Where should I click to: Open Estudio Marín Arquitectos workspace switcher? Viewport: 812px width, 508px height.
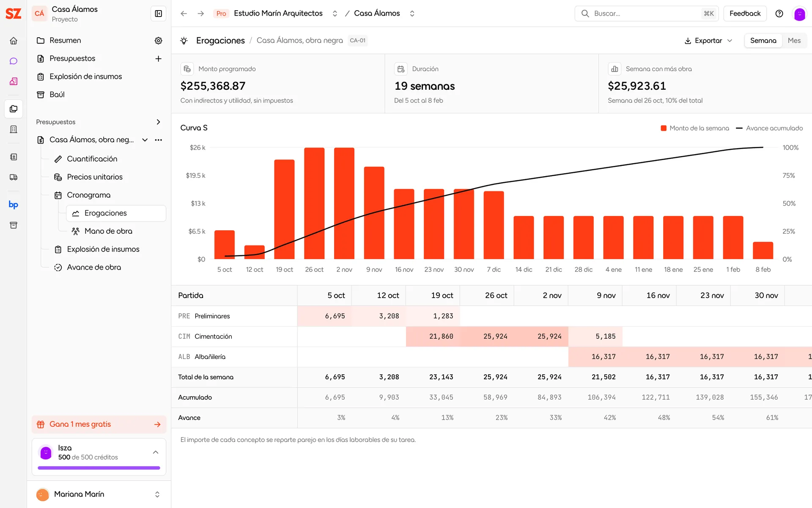coord(335,14)
